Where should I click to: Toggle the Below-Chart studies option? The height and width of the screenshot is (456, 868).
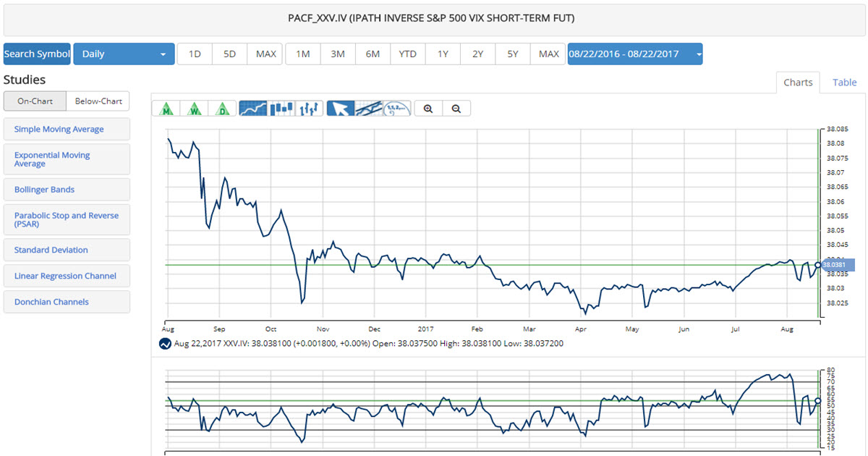(98, 101)
